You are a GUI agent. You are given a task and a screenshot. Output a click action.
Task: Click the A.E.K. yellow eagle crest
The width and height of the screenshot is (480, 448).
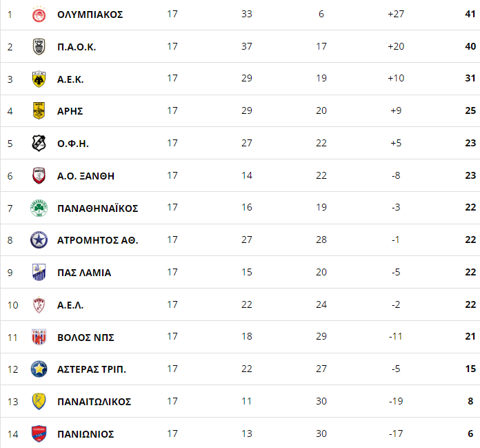[39, 79]
